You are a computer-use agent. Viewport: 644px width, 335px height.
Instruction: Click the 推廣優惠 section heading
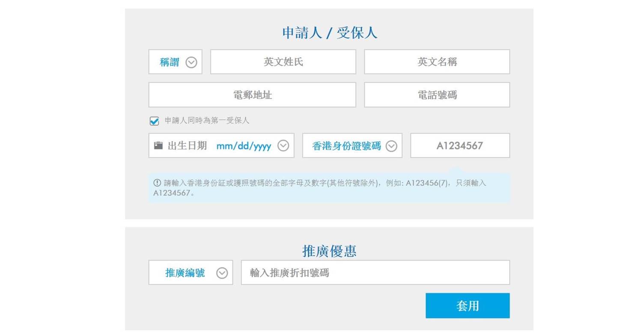[x=329, y=251]
